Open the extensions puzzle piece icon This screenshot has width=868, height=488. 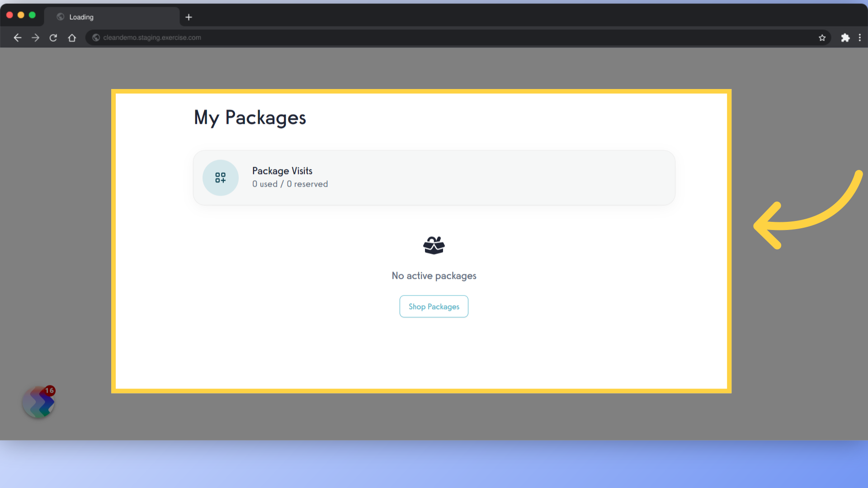845,38
